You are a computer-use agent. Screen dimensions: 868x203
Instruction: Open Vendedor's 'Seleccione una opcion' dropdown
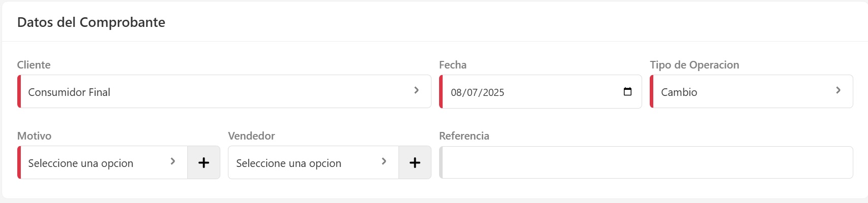pos(299,163)
